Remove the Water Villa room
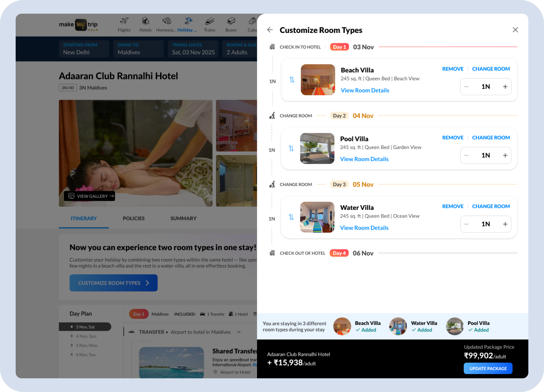This screenshot has height=392, width=544. tap(453, 206)
